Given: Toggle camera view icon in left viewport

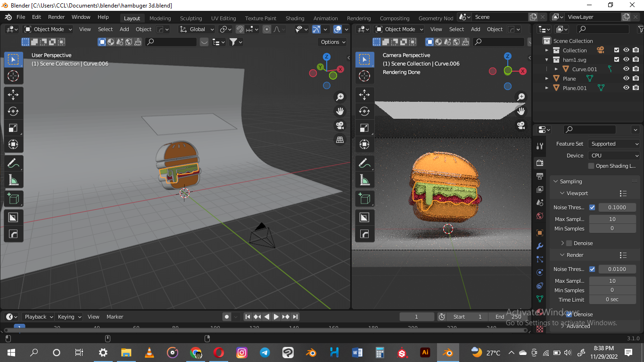Looking at the screenshot, I should (x=339, y=125).
